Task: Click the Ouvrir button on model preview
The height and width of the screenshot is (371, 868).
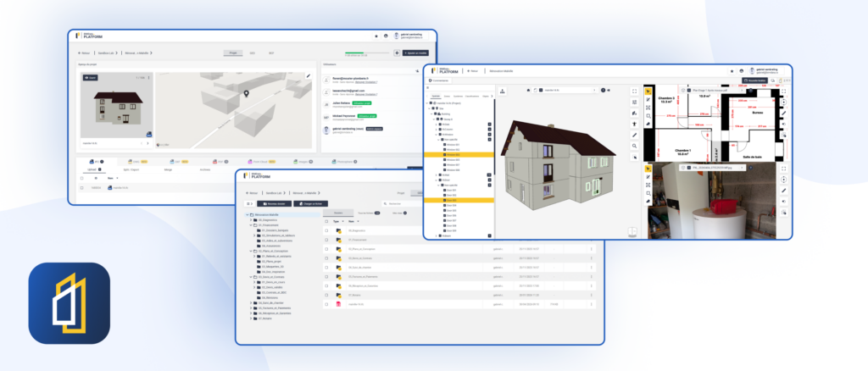Action: [x=90, y=77]
